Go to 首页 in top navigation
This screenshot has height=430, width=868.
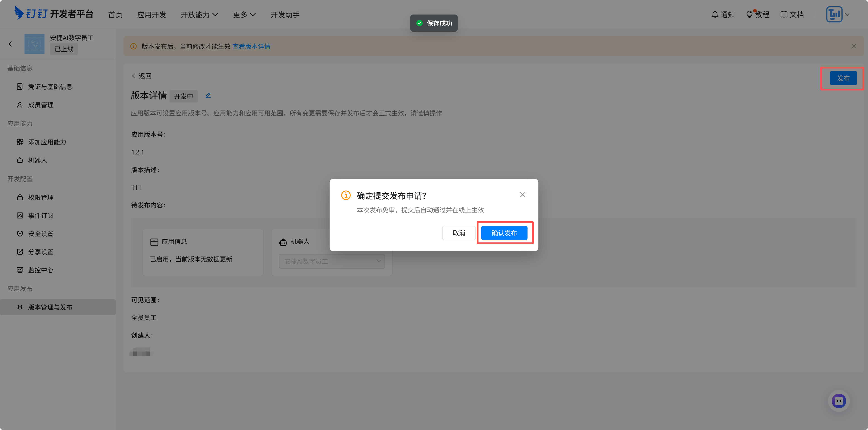115,15
